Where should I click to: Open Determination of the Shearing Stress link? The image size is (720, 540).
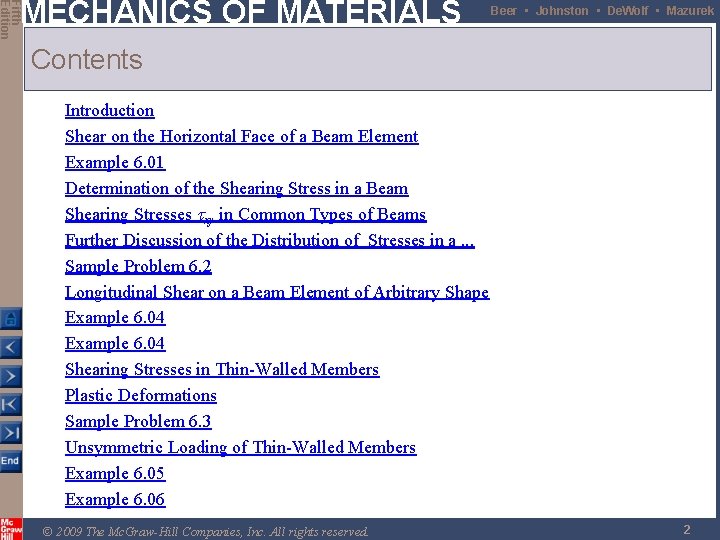click(236, 189)
